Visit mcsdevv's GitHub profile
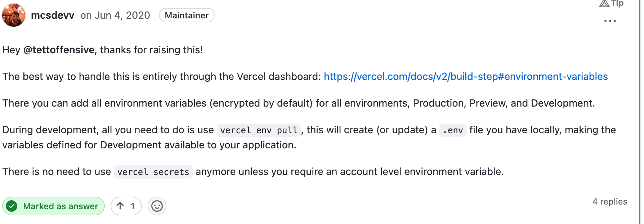This screenshot has height=224, width=644. (53, 15)
